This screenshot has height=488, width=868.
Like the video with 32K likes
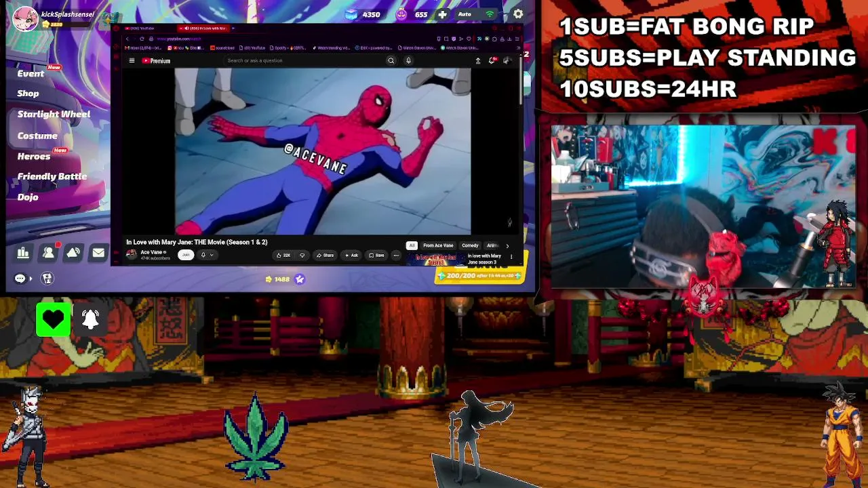283,256
